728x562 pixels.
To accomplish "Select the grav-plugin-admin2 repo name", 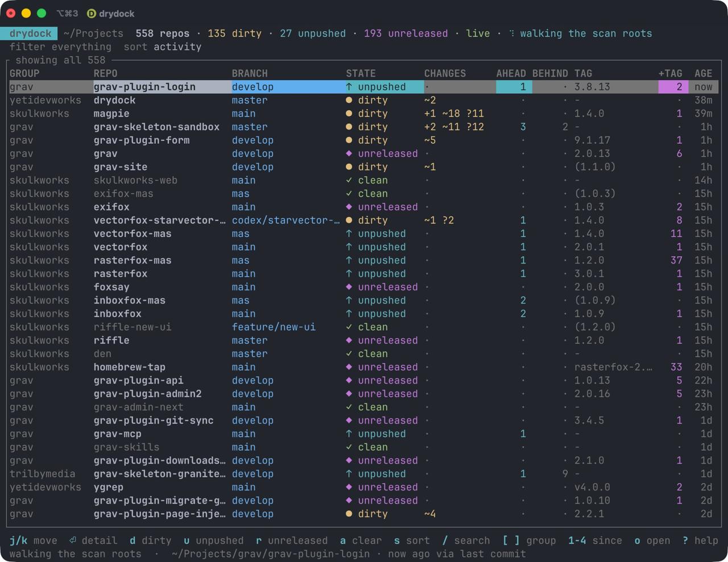I will [x=147, y=394].
